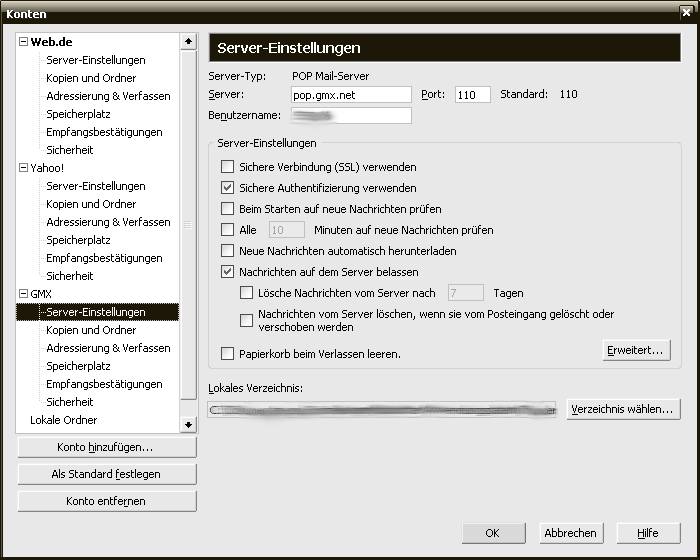Collapse the Web.de account tree
The height and width of the screenshot is (560, 700).
(x=23, y=42)
